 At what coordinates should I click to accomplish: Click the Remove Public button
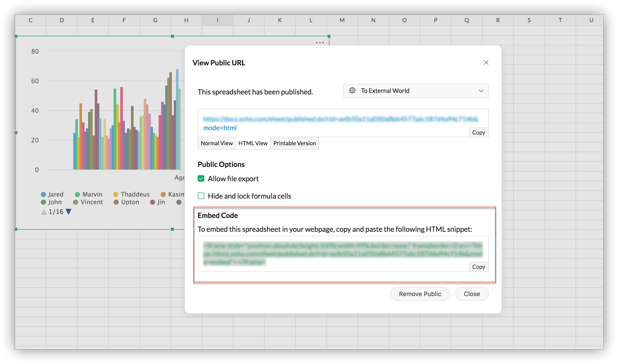point(420,294)
